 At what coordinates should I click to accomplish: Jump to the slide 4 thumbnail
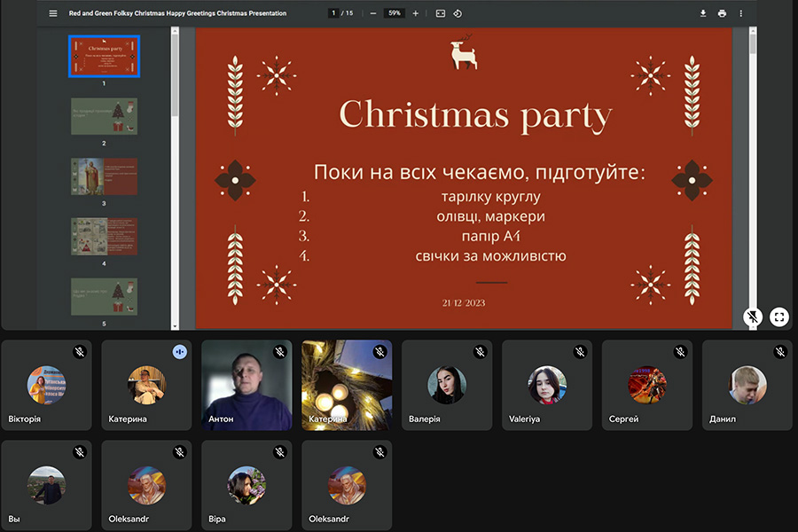click(x=104, y=237)
